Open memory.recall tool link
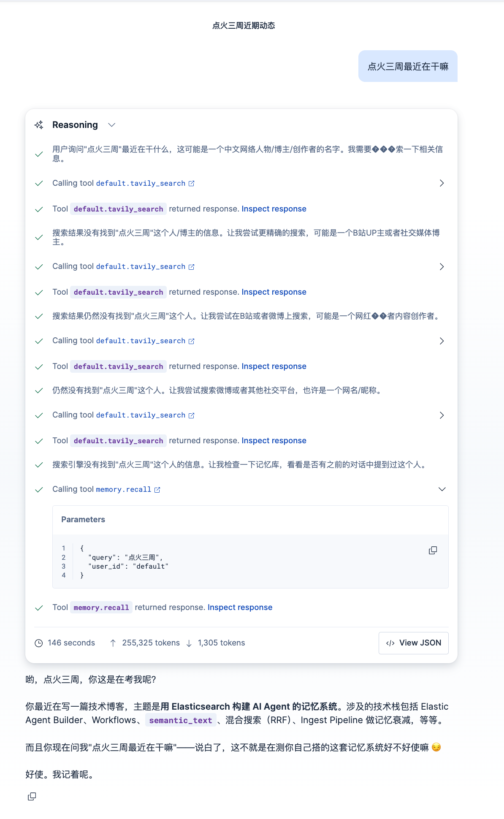Viewport: 504px width, 819px height. pyautogui.click(x=123, y=490)
